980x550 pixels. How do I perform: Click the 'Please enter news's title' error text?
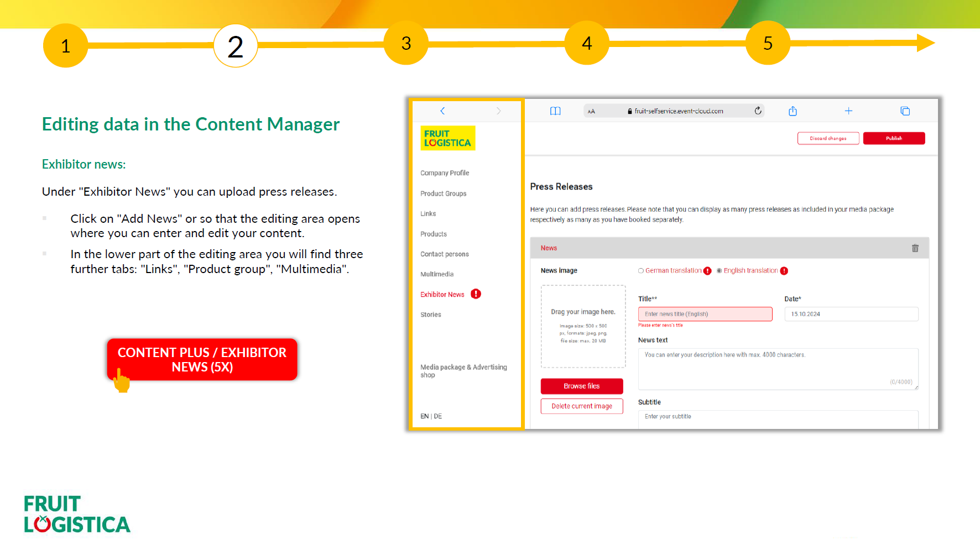660,326
